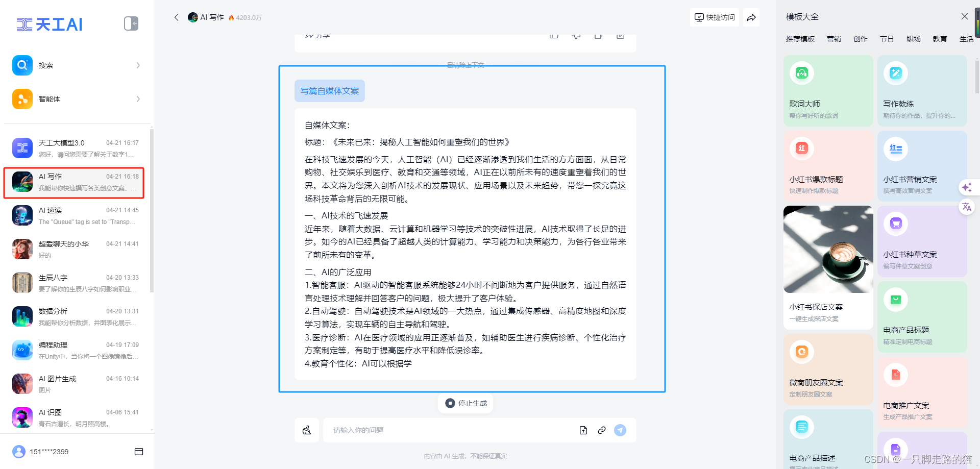
Task: Switch to the 生活 tab
Action: [x=967, y=39]
